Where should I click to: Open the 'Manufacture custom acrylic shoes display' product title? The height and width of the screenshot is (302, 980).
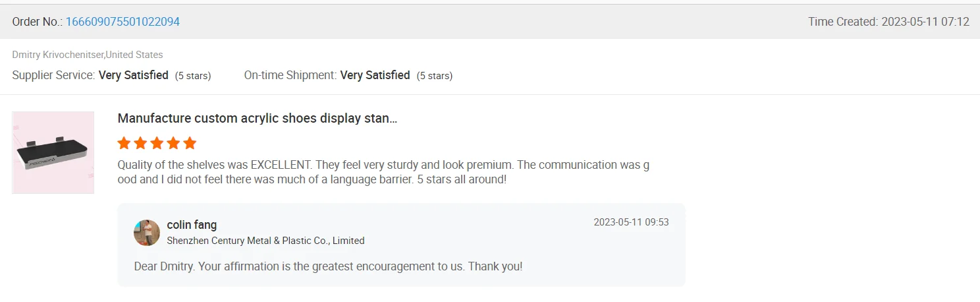257,119
